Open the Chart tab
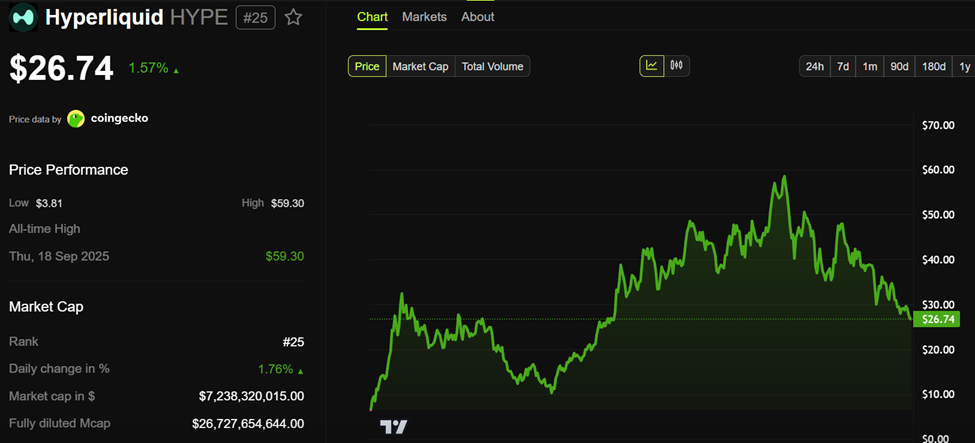This screenshot has width=975, height=443. 372,17
